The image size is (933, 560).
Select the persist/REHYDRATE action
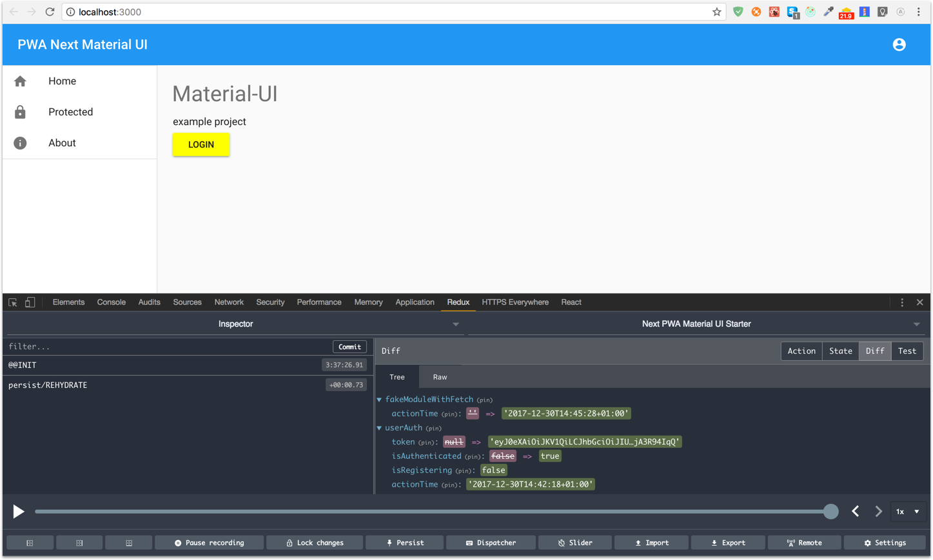tap(188, 385)
